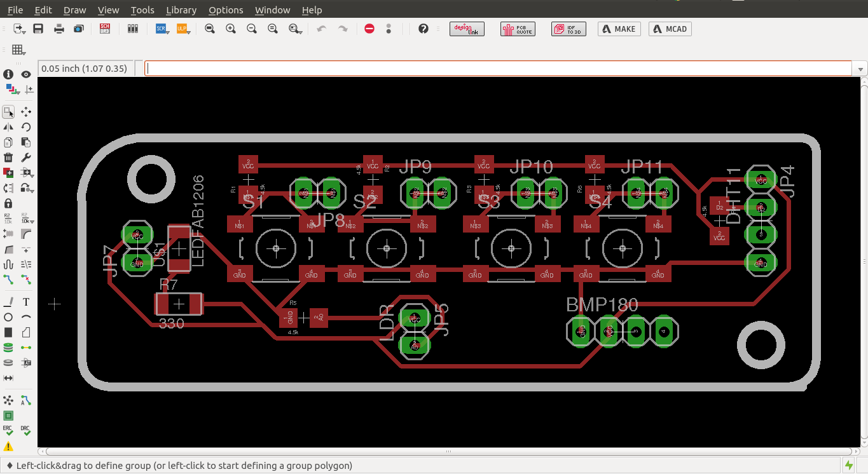Click the SCH/BRD switch to schematic icon

coord(105,29)
